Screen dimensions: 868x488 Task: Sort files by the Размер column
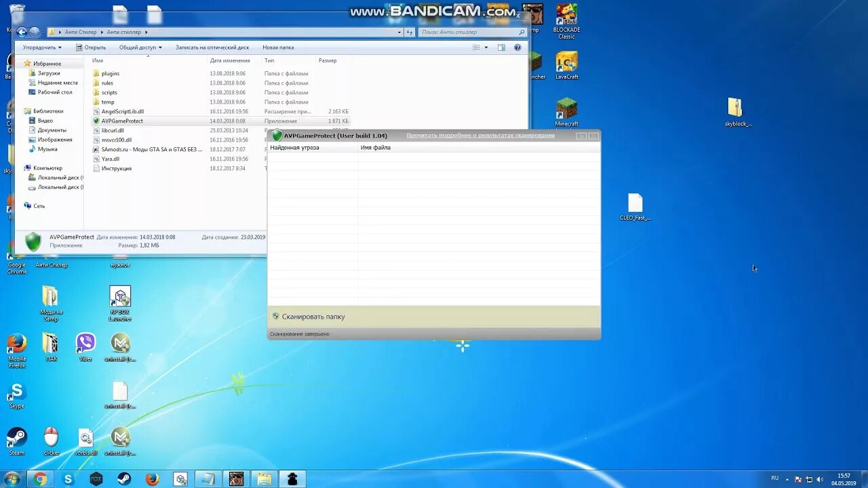pyautogui.click(x=328, y=60)
